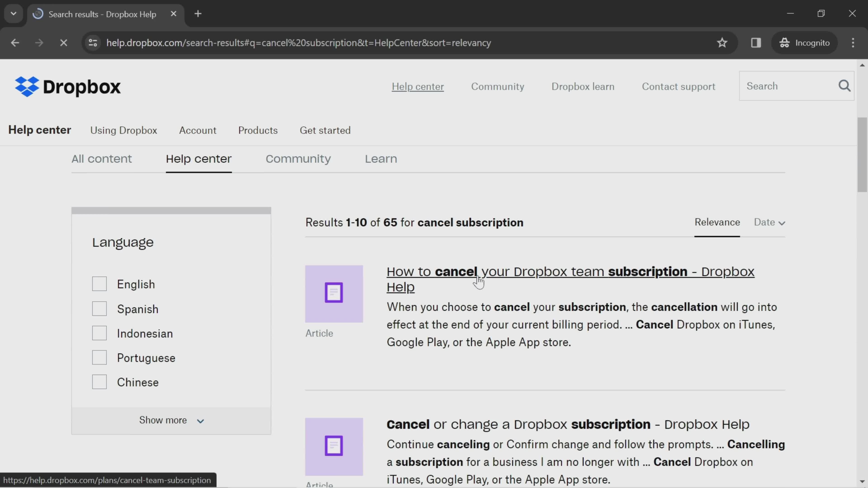Check the Portuguese language checkbox
868x488 pixels.
point(99,357)
